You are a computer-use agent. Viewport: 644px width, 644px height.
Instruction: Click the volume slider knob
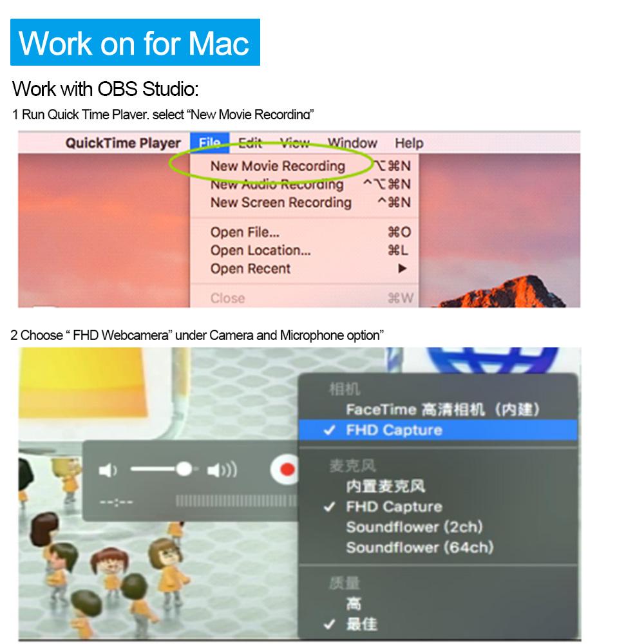click(x=184, y=469)
